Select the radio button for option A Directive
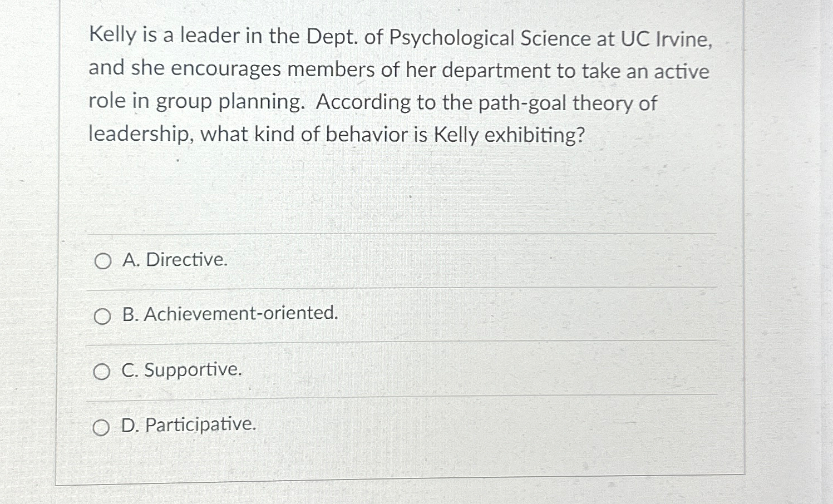This screenshot has width=833, height=504. click(x=103, y=261)
